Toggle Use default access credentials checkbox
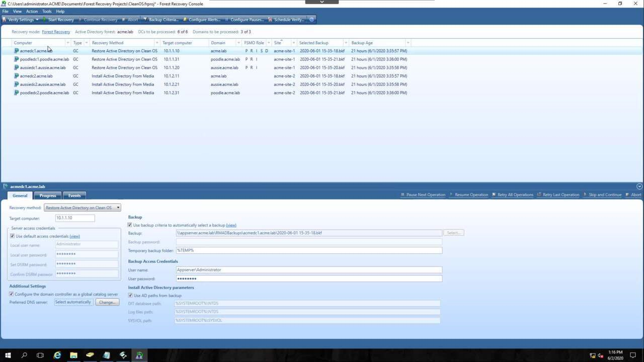 pos(13,236)
